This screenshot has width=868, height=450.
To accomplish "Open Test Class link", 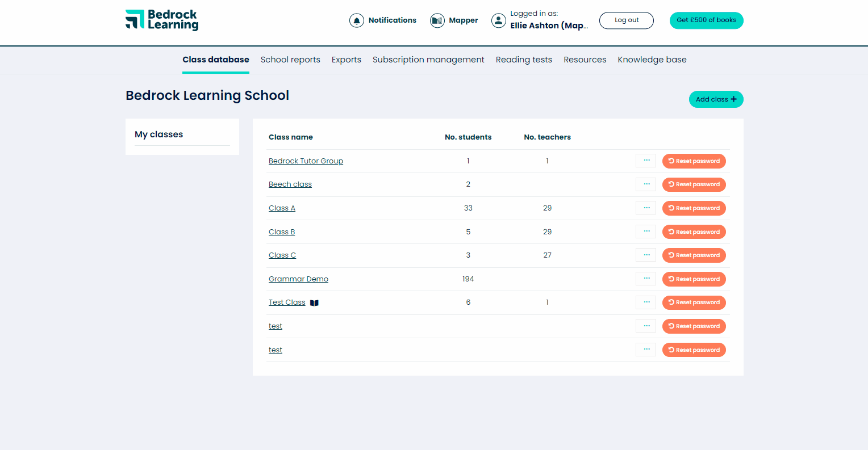I will [287, 302].
